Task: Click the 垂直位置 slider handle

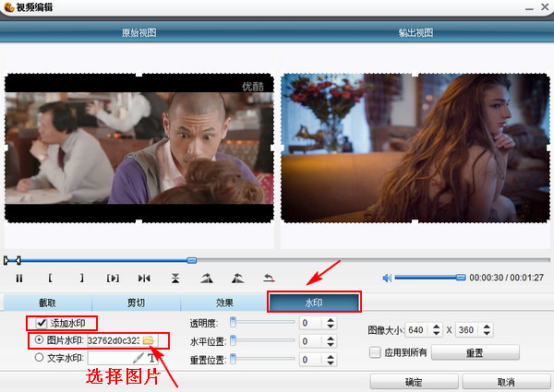Action: pos(233,359)
